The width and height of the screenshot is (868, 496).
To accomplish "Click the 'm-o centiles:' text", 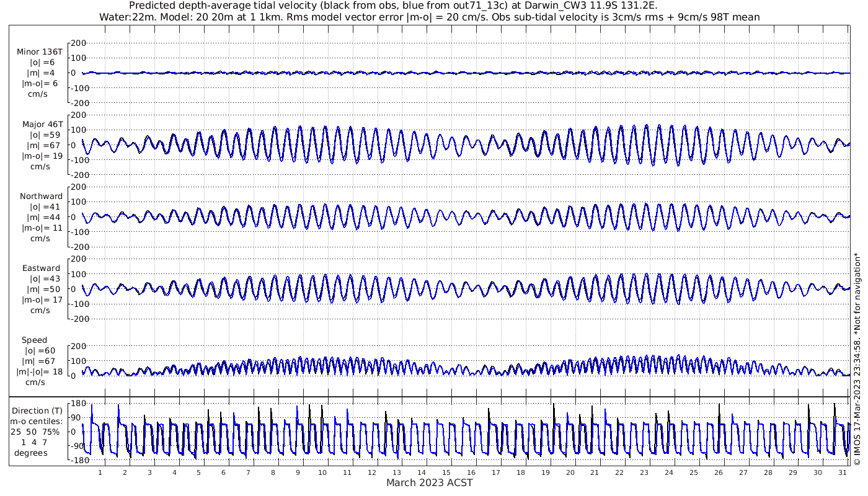I will coord(38,422).
